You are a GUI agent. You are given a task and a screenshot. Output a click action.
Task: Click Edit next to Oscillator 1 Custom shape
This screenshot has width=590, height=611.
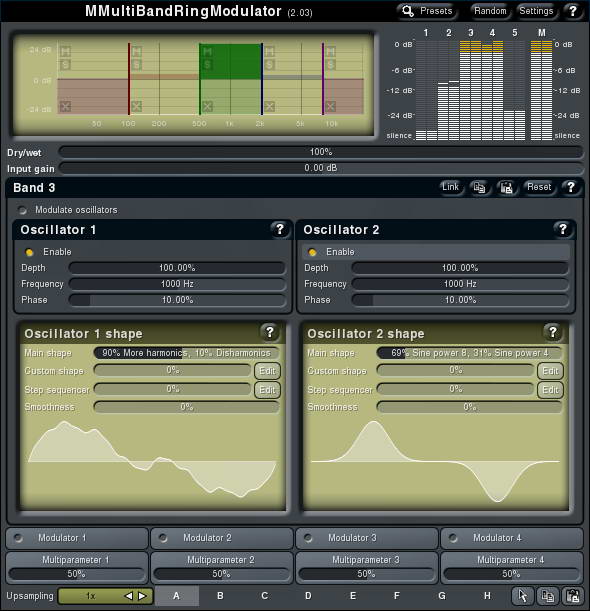click(x=267, y=371)
